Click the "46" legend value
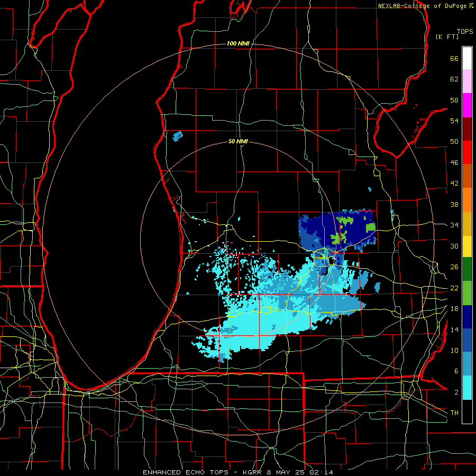 click(454, 163)
